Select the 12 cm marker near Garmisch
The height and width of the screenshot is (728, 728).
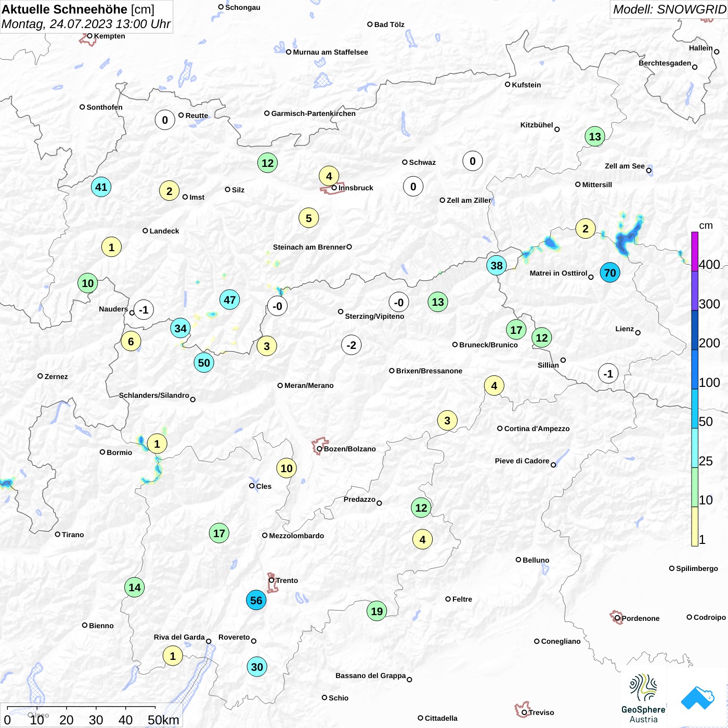(x=268, y=163)
